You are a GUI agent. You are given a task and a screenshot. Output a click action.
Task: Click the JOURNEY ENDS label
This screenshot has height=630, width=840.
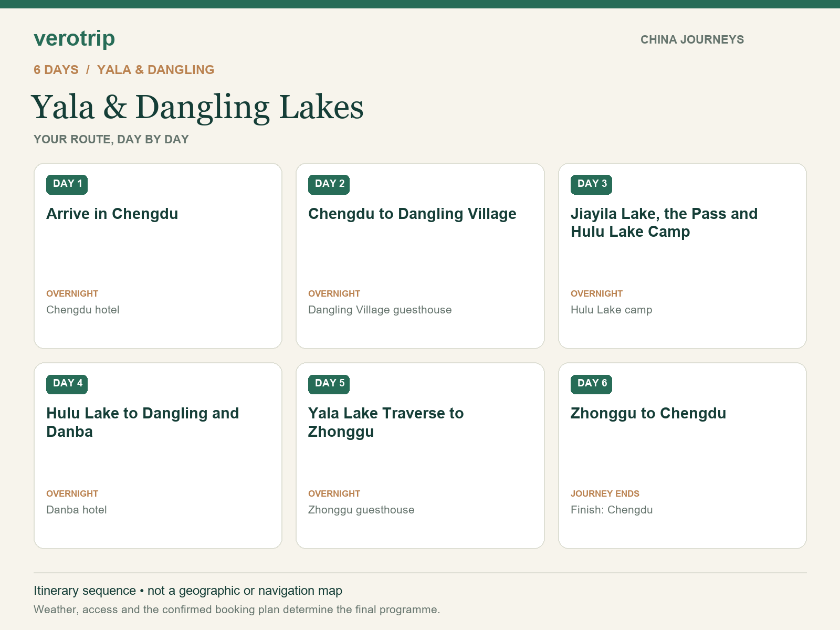(x=605, y=494)
